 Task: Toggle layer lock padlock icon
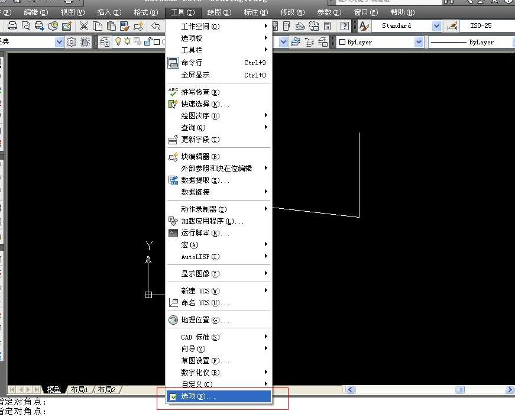(148, 41)
